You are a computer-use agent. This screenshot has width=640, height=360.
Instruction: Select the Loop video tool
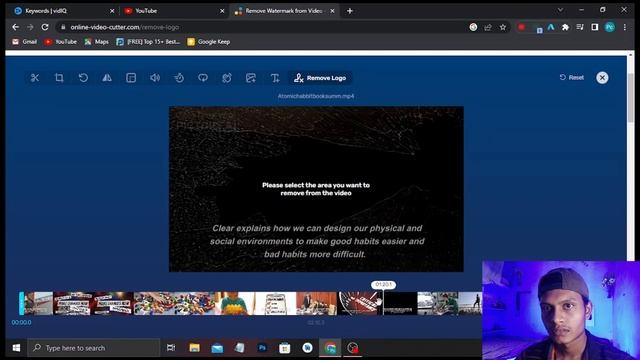pyautogui.click(x=203, y=78)
